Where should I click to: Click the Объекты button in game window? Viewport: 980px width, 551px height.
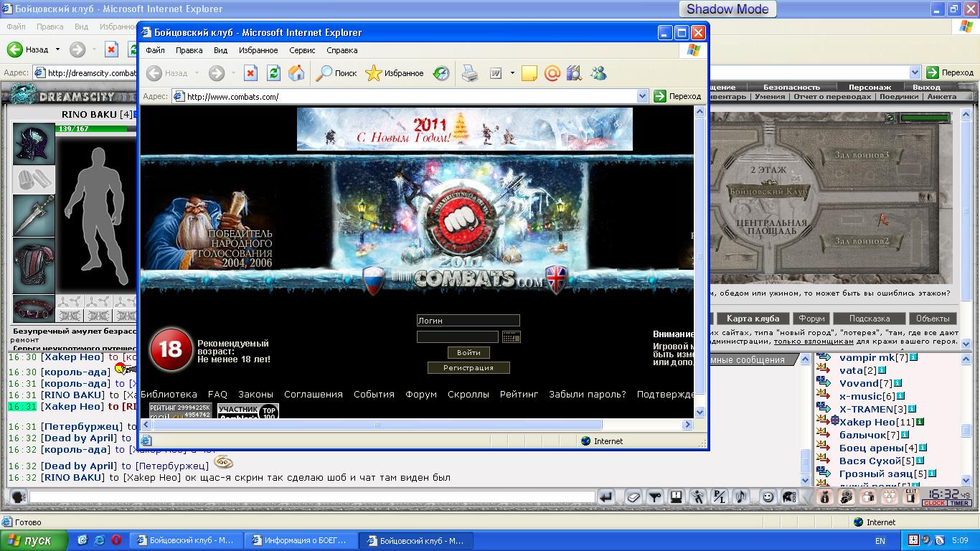tap(933, 319)
